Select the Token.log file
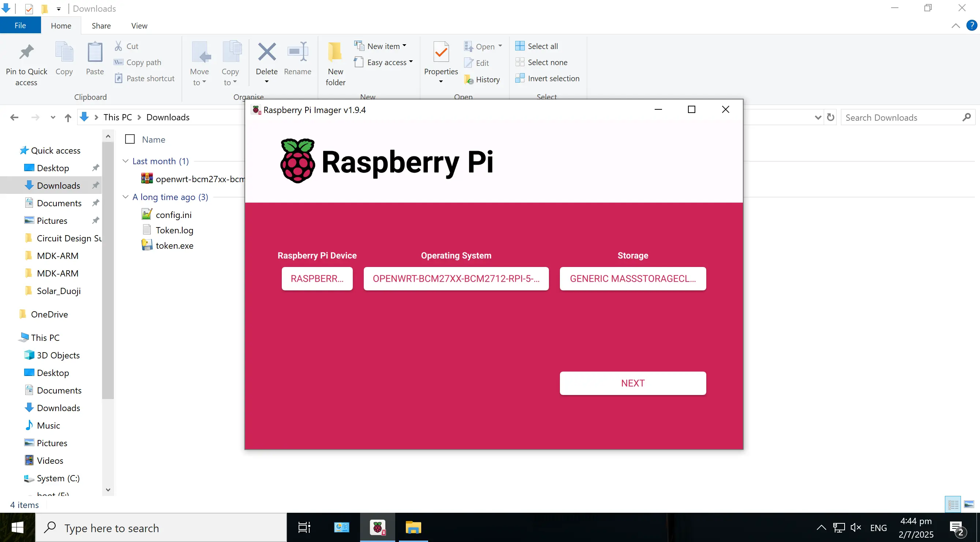Viewport: 980px width, 542px height. (x=167, y=230)
